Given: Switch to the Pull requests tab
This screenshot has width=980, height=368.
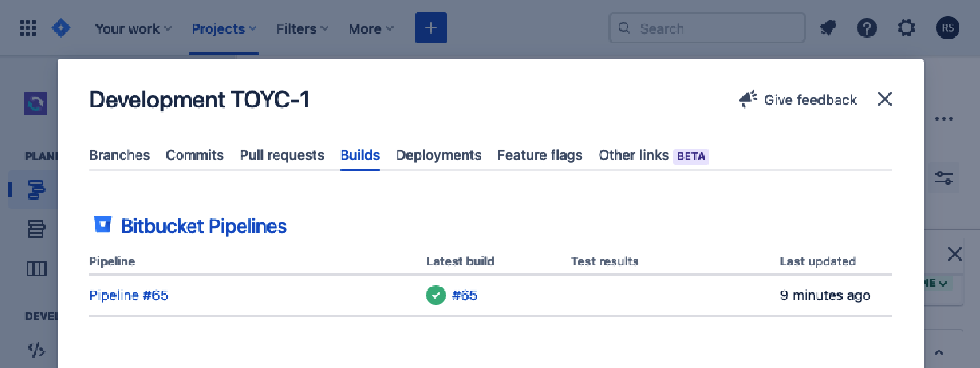Looking at the screenshot, I should (x=282, y=156).
